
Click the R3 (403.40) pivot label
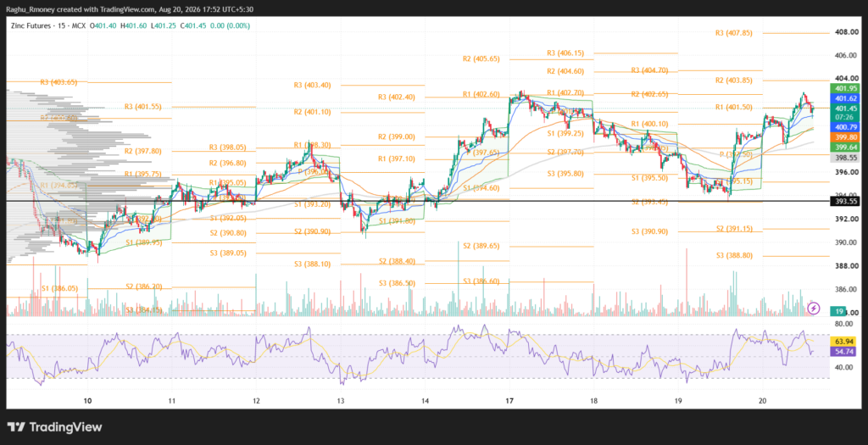[x=313, y=86]
